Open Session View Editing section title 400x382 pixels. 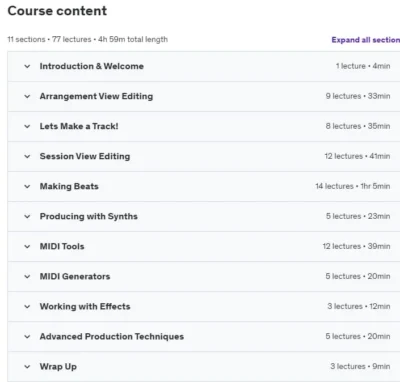click(x=85, y=156)
